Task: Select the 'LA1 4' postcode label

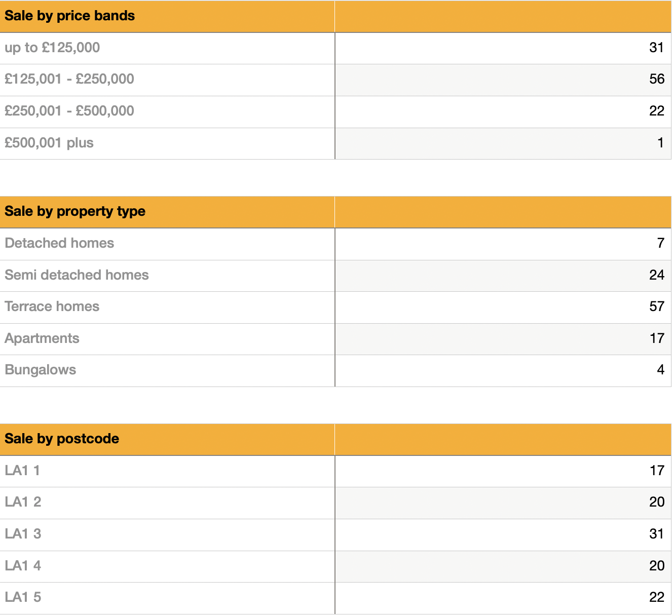Action: click(x=23, y=566)
